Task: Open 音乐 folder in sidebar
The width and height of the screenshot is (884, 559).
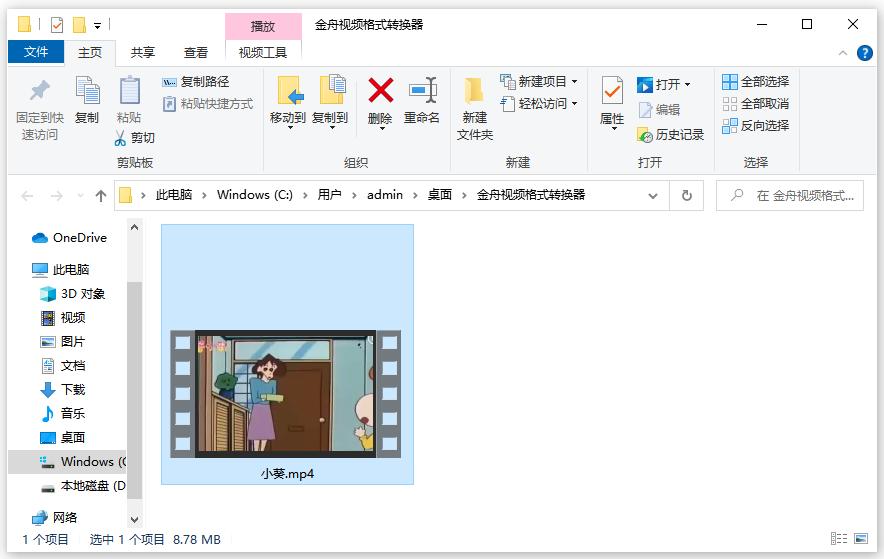Action: tap(63, 414)
